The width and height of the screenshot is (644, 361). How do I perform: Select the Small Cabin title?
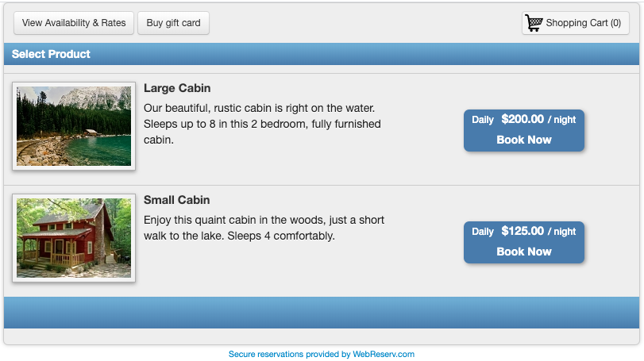pyautogui.click(x=176, y=200)
